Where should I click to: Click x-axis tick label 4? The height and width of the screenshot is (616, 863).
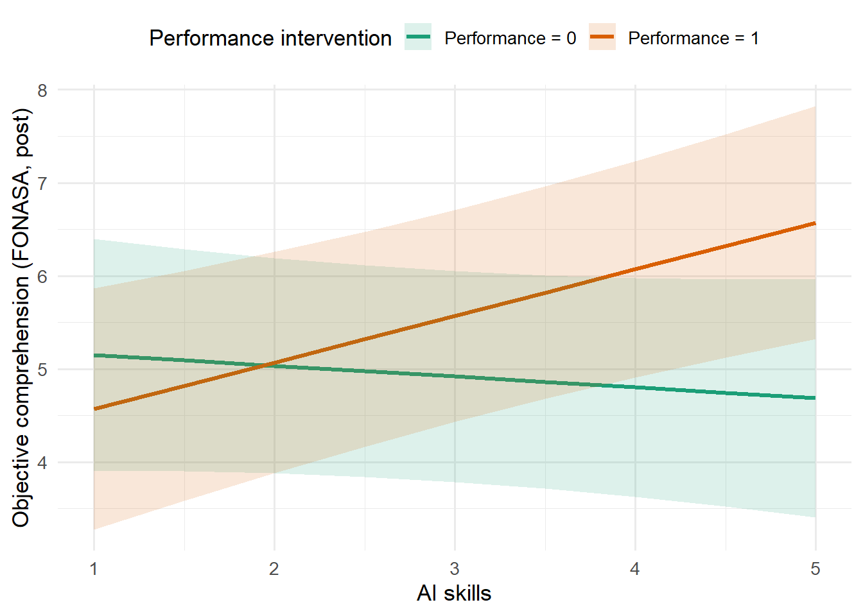click(635, 569)
